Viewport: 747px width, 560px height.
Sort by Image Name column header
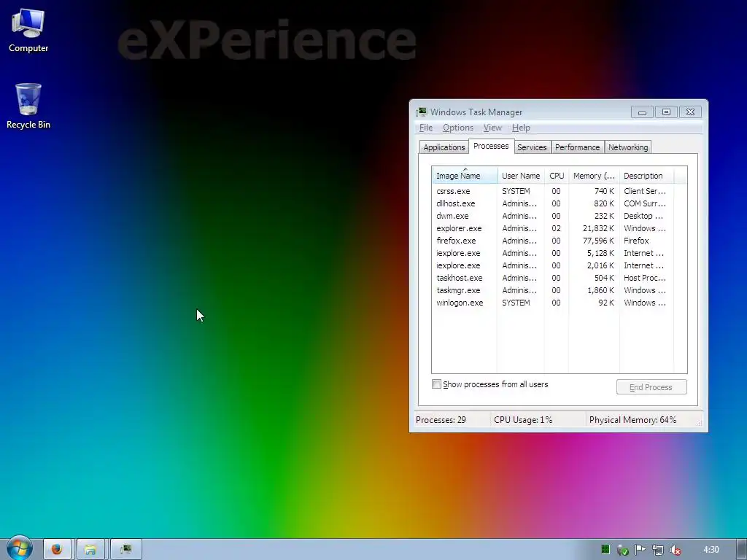[x=465, y=175]
